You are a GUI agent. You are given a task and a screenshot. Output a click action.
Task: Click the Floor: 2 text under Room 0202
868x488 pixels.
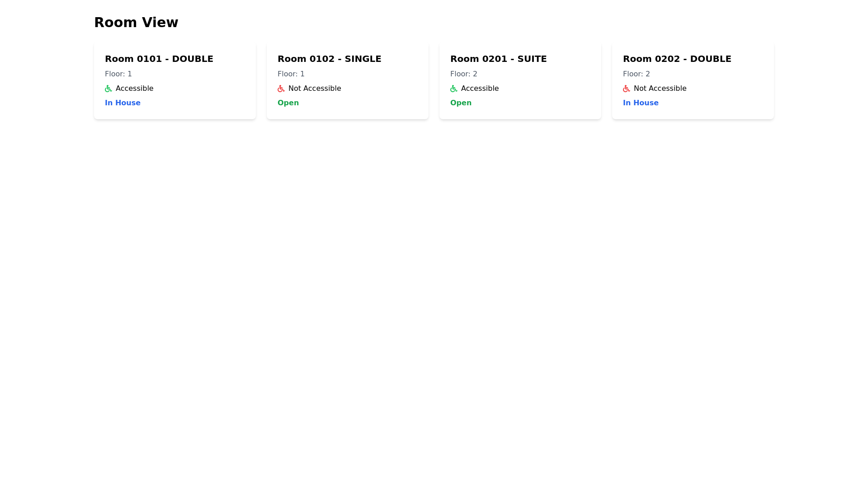[637, 74]
